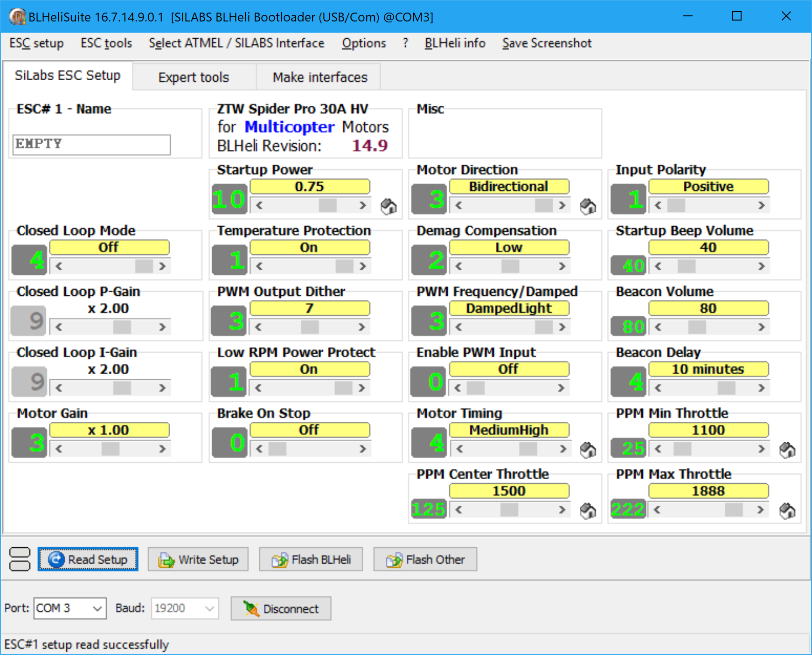Switch to the Make interfaces tab

point(320,77)
